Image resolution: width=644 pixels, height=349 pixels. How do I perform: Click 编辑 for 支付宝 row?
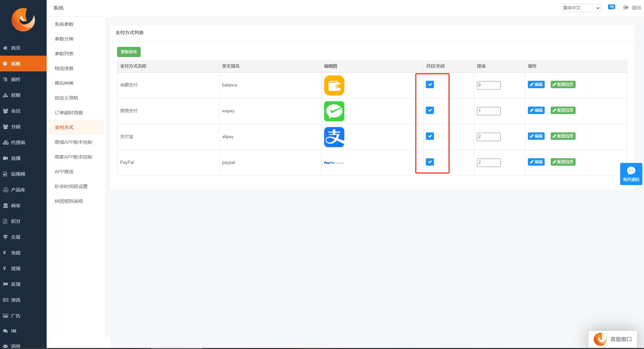click(536, 136)
